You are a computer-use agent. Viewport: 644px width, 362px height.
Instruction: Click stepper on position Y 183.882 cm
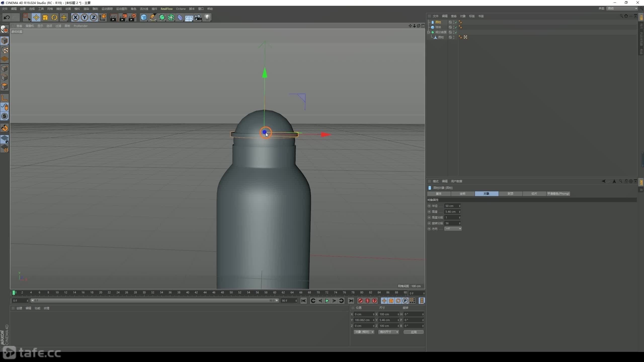(x=374, y=320)
